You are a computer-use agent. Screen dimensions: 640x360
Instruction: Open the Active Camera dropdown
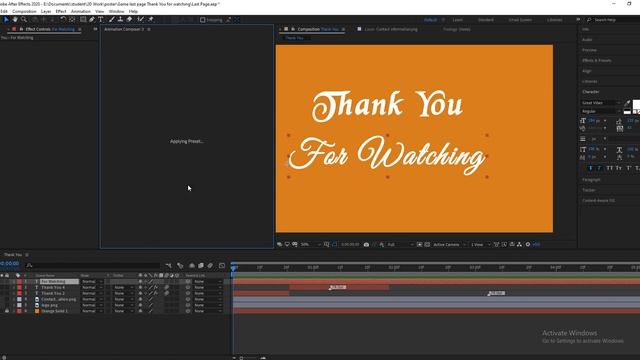click(x=449, y=244)
